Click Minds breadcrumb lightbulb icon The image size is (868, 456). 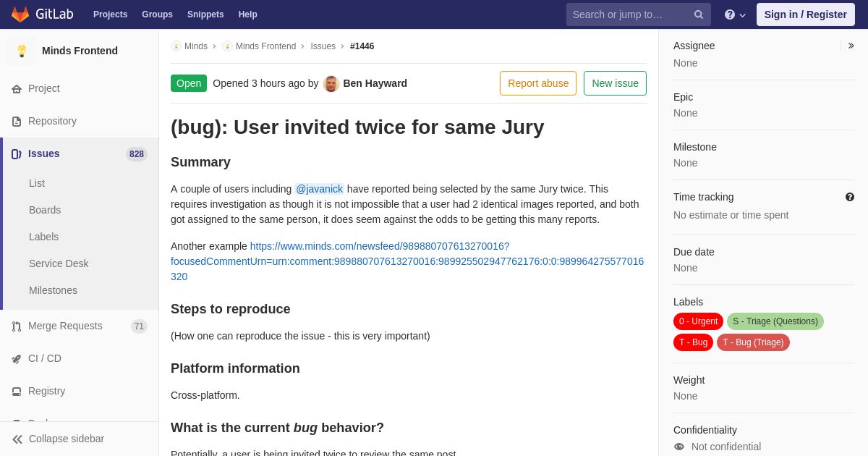176,46
